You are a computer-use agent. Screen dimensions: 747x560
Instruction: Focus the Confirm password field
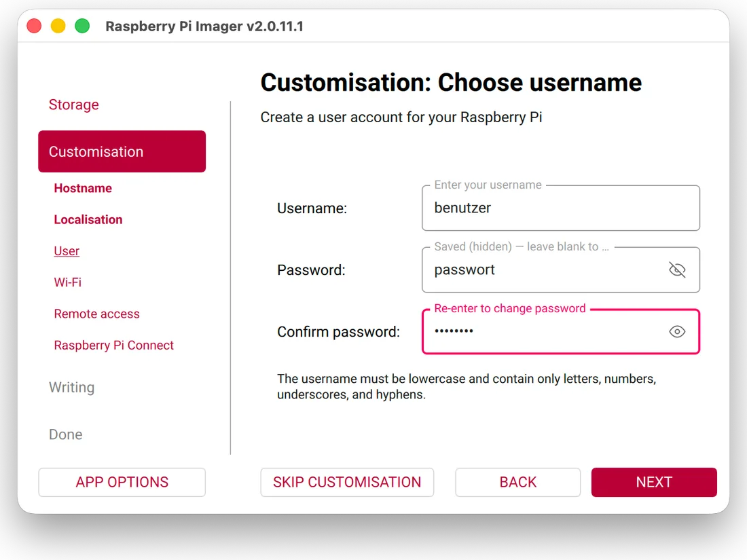point(561,331)
